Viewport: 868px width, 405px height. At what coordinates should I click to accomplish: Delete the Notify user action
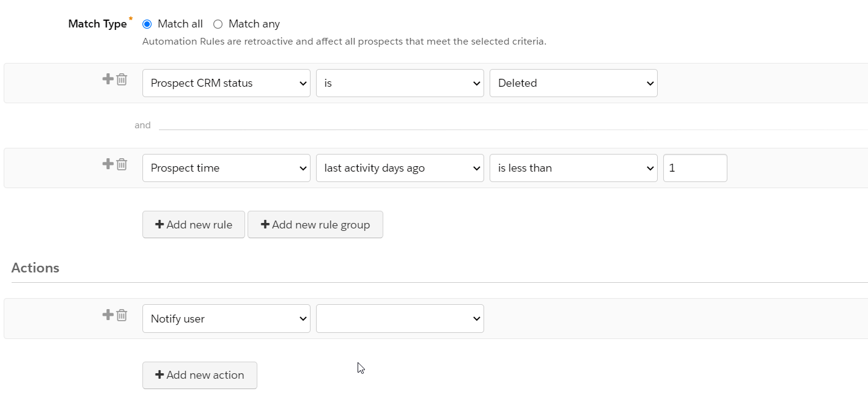(122, 315)
